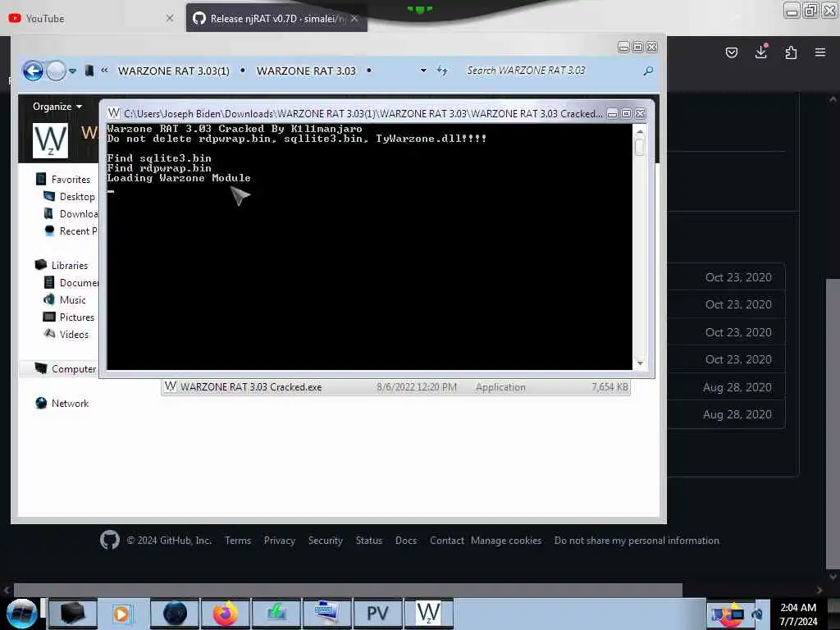Open the Firefox hamburger menu
Viewport: 840px width, 630px height.
coord(820,52)
